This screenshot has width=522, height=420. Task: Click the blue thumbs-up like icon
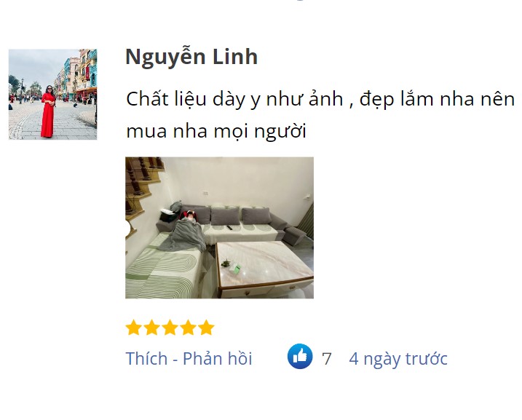point(300,356)
